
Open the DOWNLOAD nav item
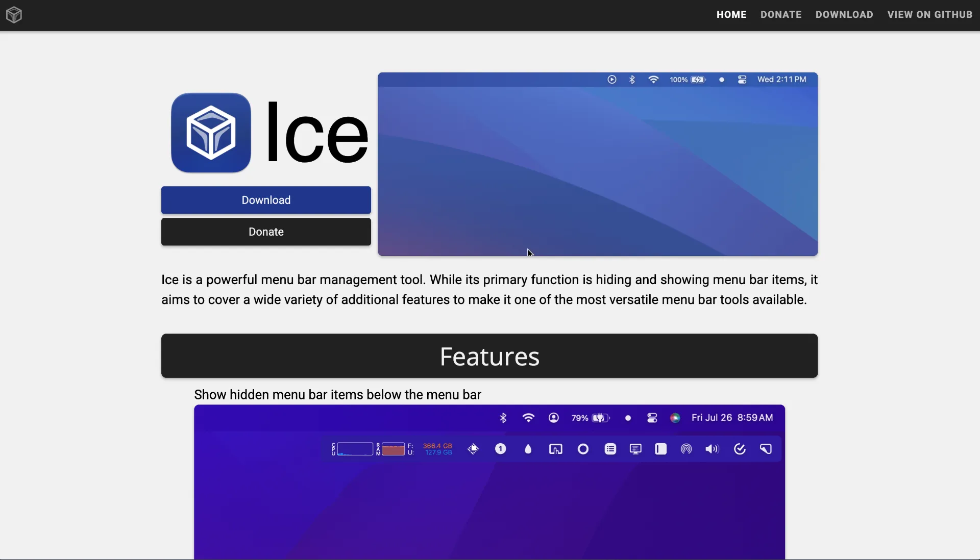[844, 15]
